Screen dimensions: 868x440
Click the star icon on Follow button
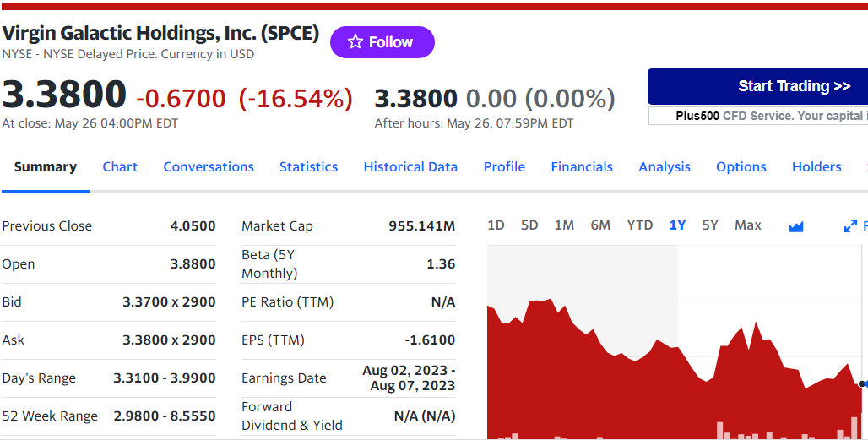pyautogui.click(x=355, y=42)
